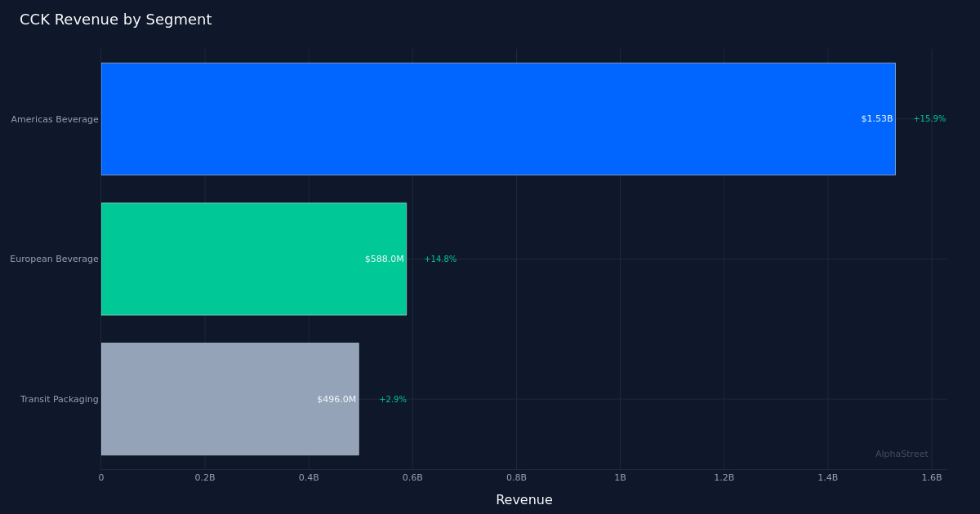Click the 0.4B axis tick label

pyautogui.click(x=309, y=477)
